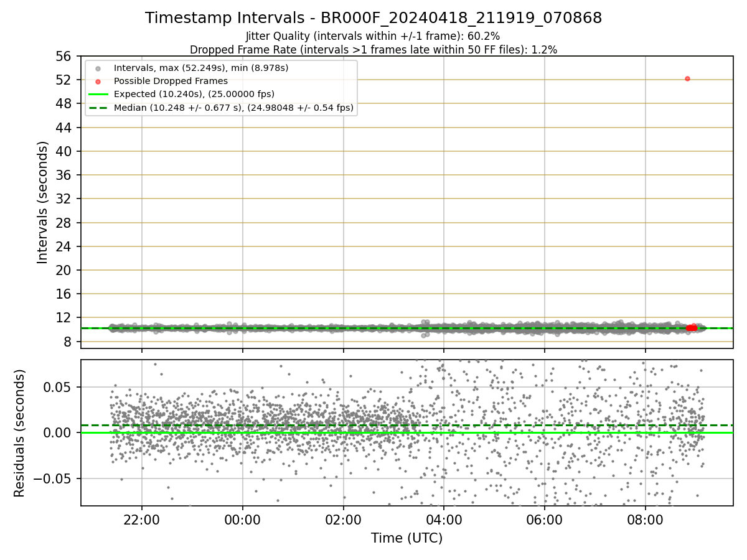Click the 'Intervals (seconds)' y-axis label
Image resolution: width=747 pixels, height=560 pixels.
click(x=42, y=202)
